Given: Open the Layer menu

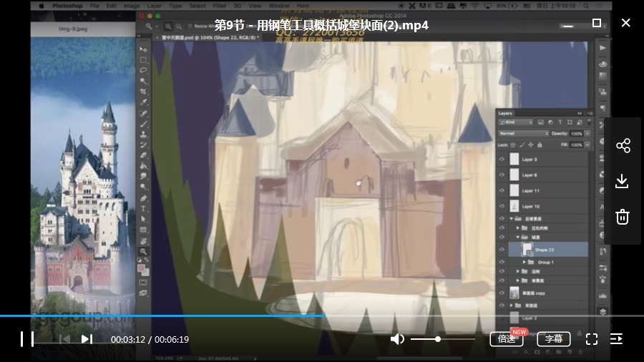Looking at the screenshot, I should pos(154,6).
